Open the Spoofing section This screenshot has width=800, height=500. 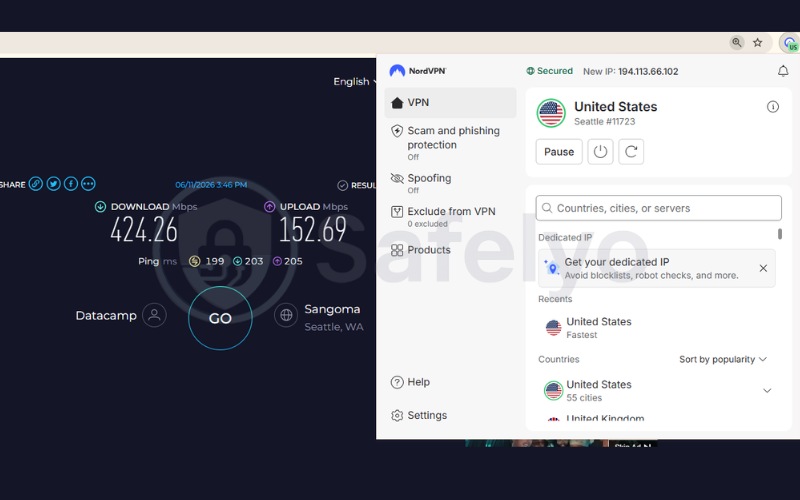tap(451, 183)
